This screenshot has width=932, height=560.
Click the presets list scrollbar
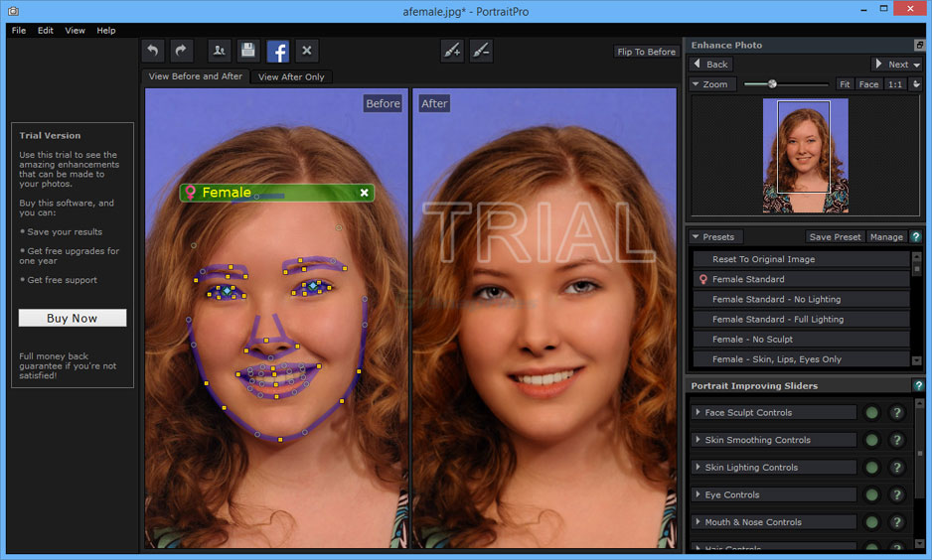(x=916, y=309)
